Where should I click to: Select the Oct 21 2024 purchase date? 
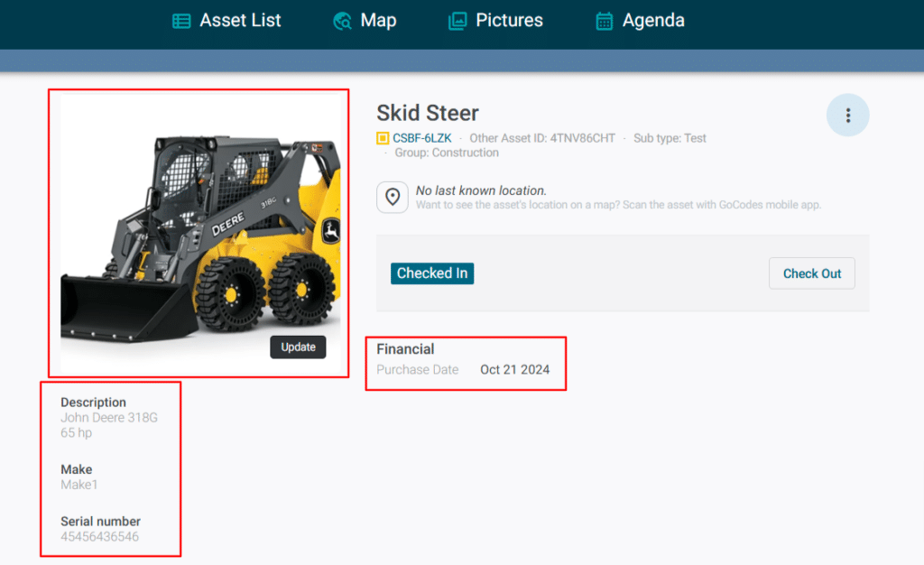click(514, 370)
